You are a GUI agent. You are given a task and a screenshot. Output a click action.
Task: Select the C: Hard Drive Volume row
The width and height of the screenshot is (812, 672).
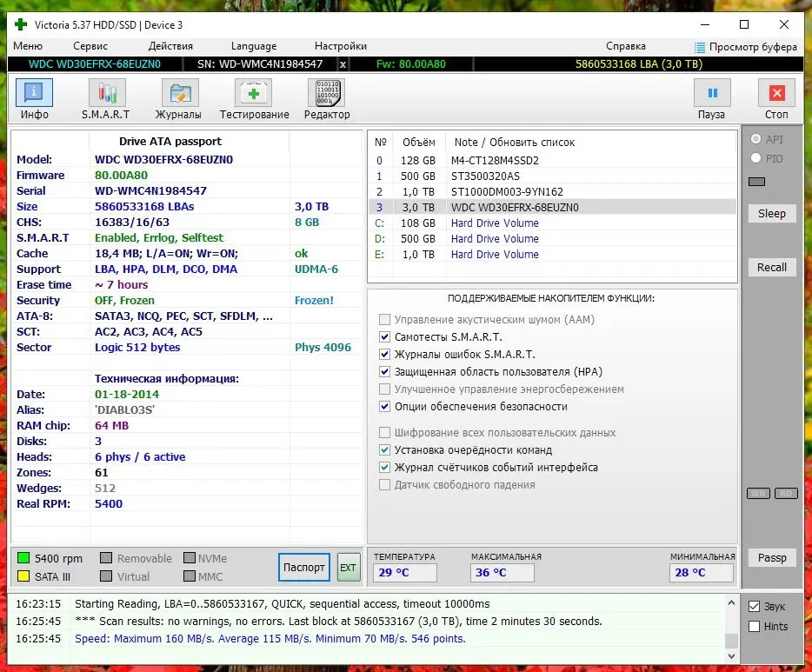552,223
